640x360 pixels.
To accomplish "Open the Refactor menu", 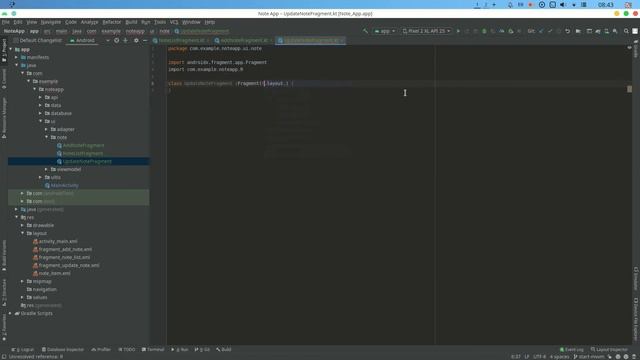I will pos(112,22).
